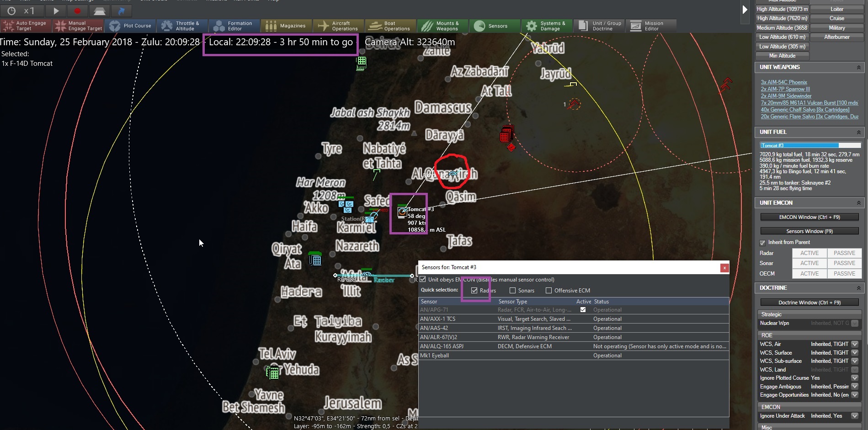Click the blue curved arrow icon

pyautogui.click(x=122, y=11)
